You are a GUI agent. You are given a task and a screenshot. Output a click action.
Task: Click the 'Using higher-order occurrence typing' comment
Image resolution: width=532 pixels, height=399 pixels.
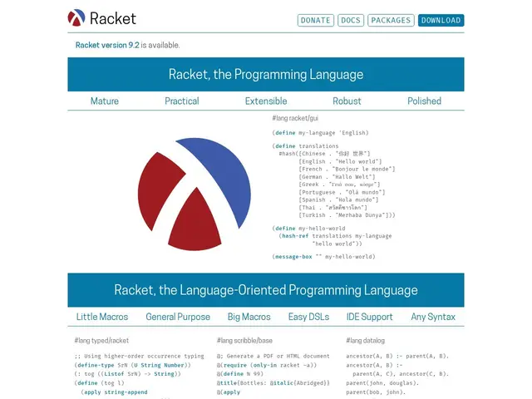coord(140,357)
